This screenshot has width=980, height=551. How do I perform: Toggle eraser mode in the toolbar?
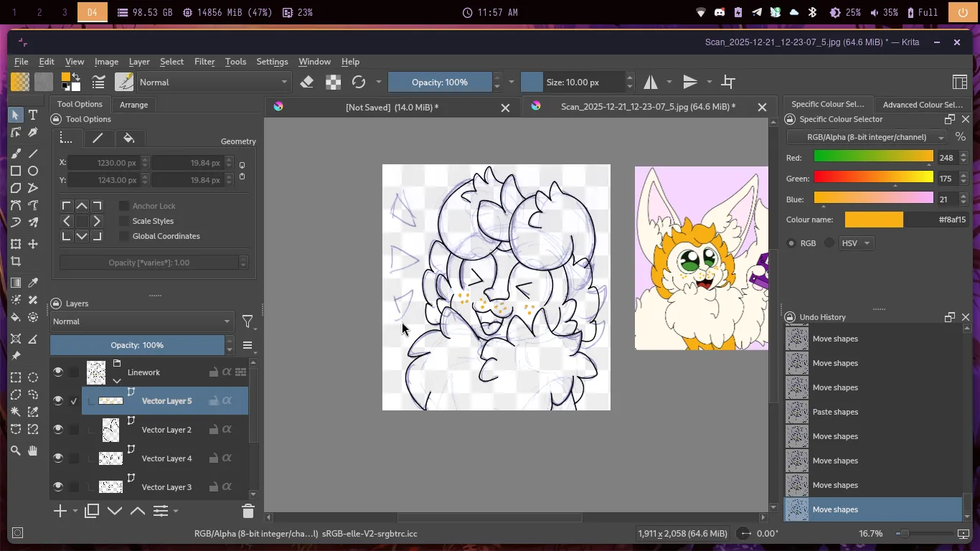[x=307, y=83]
